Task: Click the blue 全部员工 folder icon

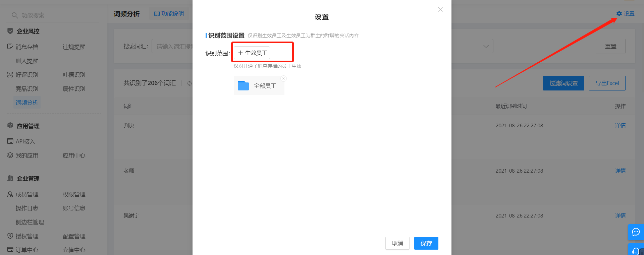Action: pos(243,86)
